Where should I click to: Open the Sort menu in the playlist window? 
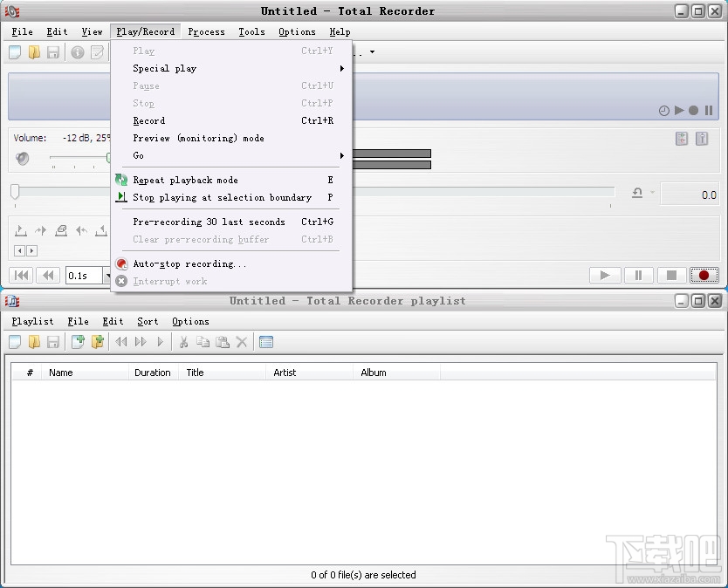pos(147,321)
